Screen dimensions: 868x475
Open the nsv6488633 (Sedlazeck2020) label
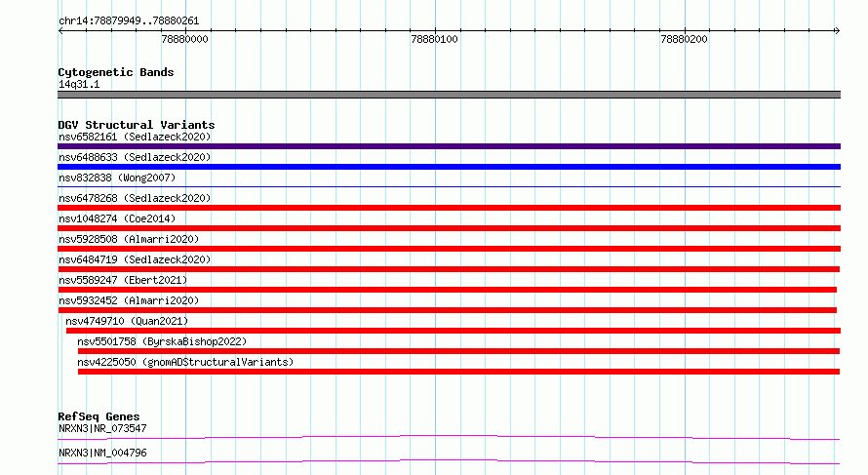135,157
